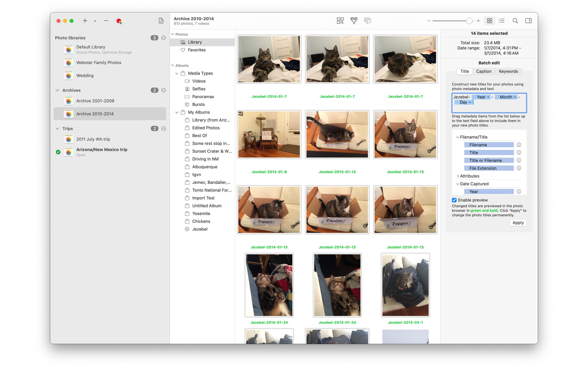The image size is (588, 368).
Task: Select Arizona/New Mexico trip library
Action: pos(110,152)
